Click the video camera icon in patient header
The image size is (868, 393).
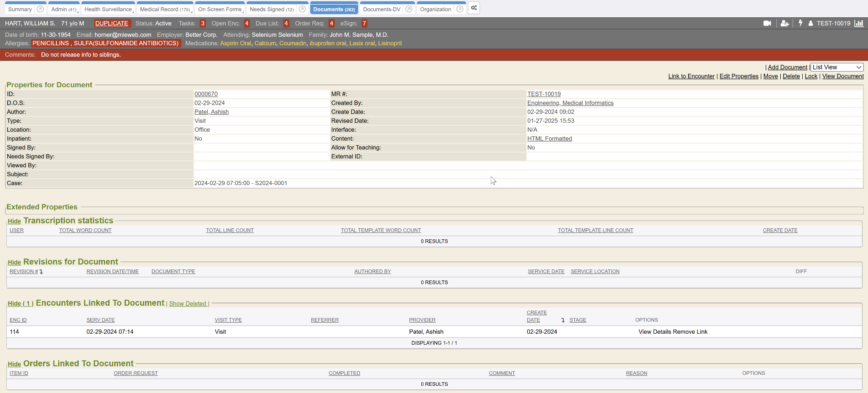tap(767, 23)
